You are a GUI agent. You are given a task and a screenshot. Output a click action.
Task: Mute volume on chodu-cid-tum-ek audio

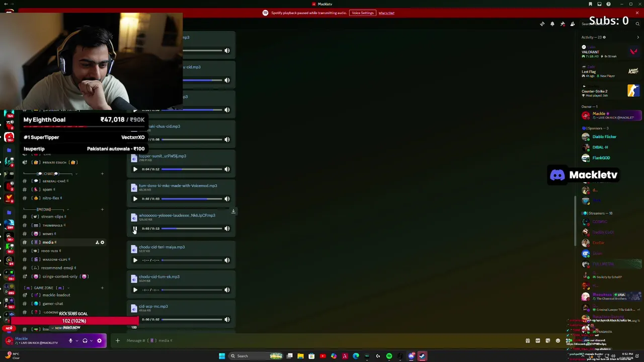[x=227, y=290]
